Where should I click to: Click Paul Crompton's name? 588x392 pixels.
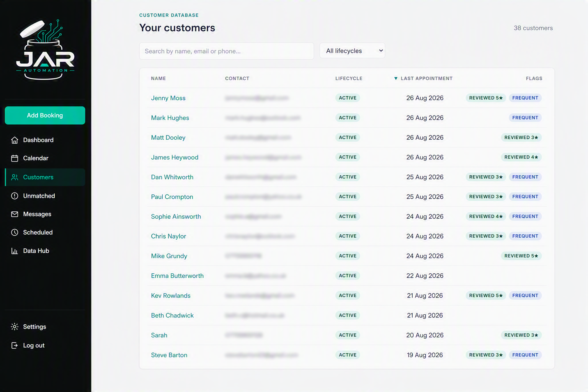(172, 197)
